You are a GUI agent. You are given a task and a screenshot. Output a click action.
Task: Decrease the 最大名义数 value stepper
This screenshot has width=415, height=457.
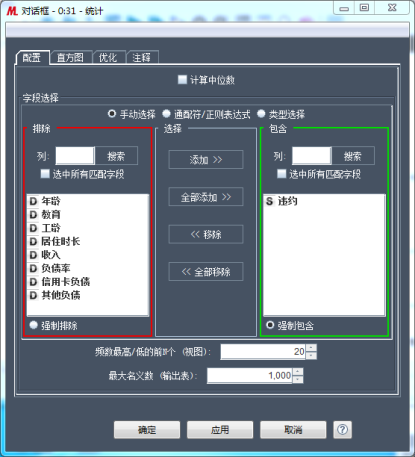point(298,379)
